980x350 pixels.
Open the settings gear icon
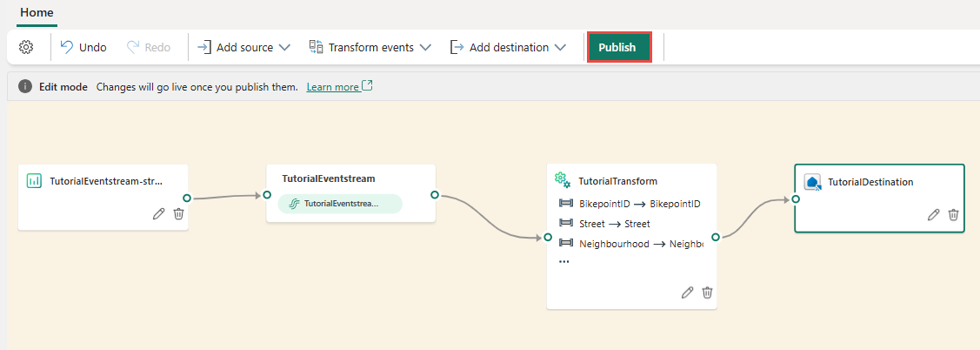(x=25, y=47)
